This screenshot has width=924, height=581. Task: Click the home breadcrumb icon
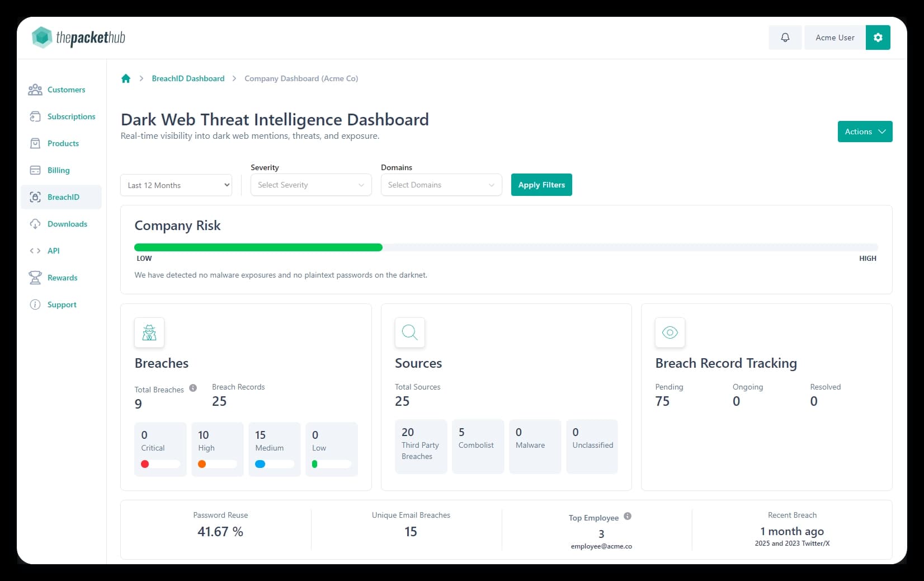pos(125,78)
